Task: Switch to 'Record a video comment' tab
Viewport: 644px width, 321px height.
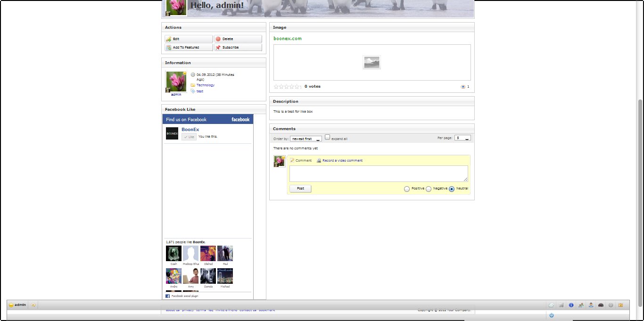Action: pyautogui.click(x=342, y=161)
